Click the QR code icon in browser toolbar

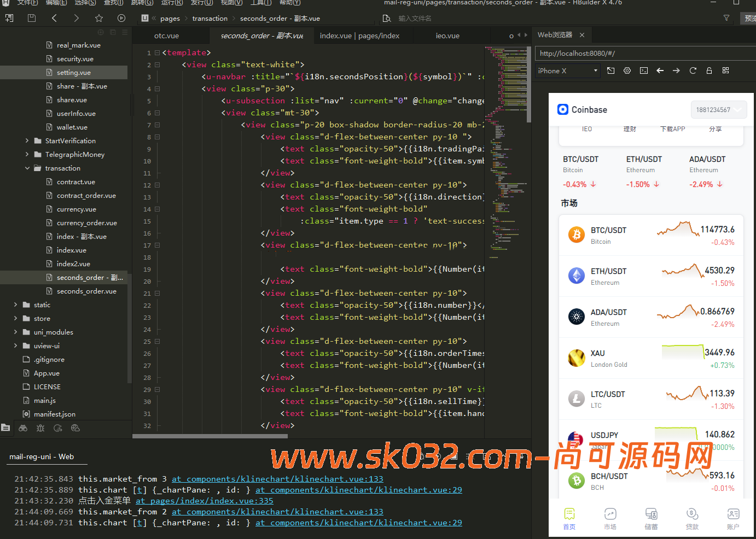point(725,71)
